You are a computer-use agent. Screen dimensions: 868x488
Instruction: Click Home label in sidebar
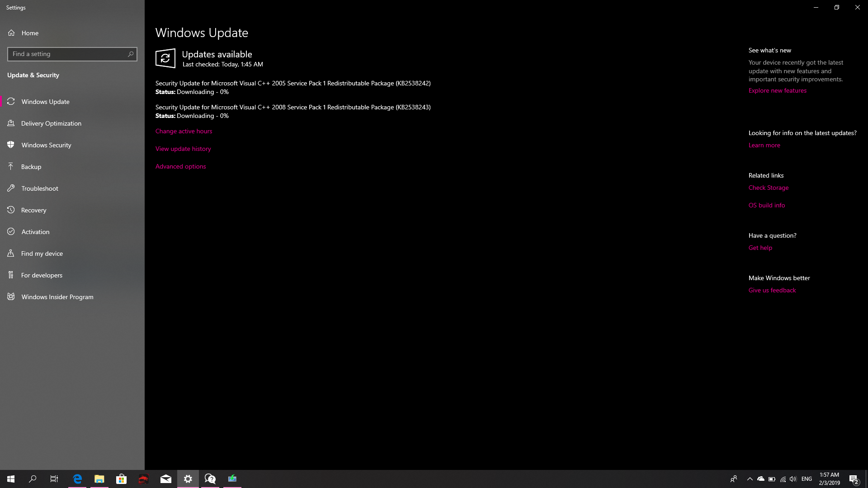point(30,33)
